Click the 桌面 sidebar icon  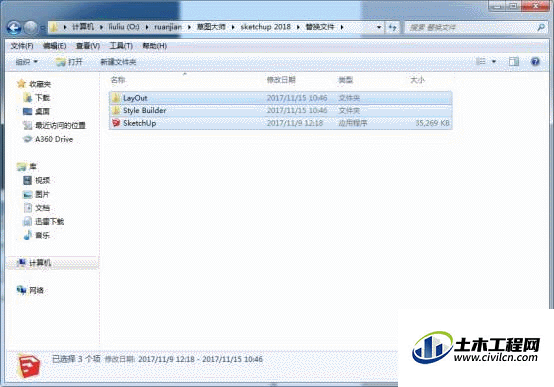click(27, 112)
